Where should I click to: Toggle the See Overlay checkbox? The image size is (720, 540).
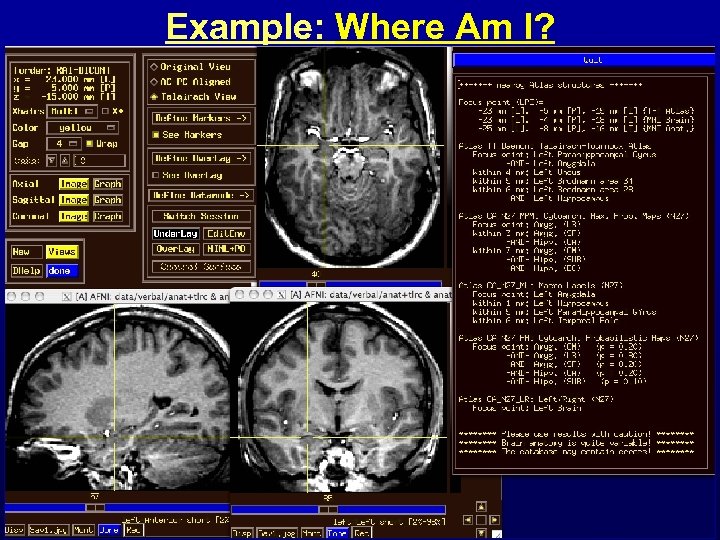tap(156, 175)
